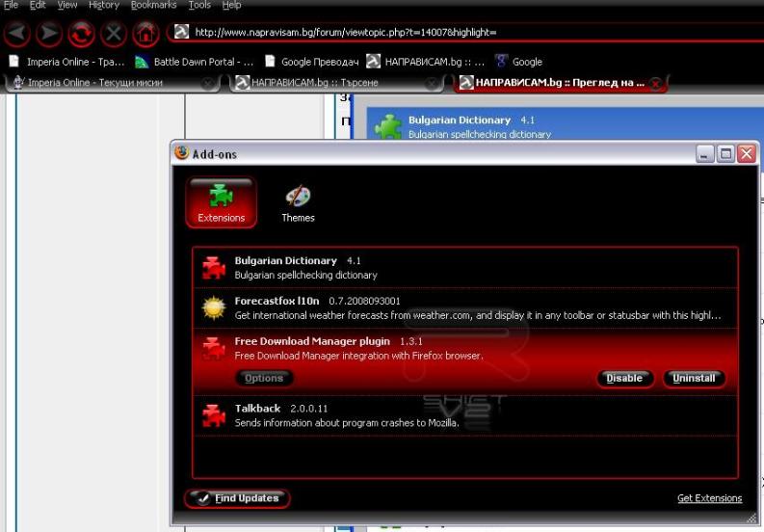Image resolution: width=764 pixels, height=532 pixels.
Task: Open the Get Extensions link
Action: pyautogui.click(x=709, y=498)
